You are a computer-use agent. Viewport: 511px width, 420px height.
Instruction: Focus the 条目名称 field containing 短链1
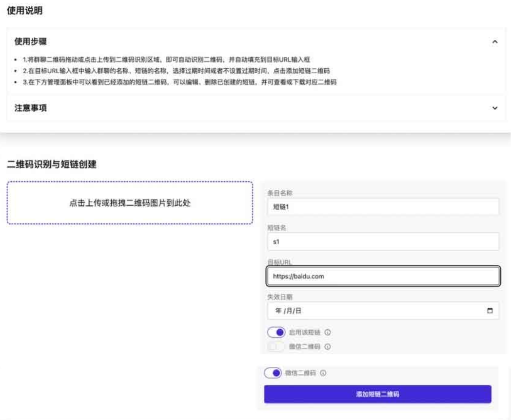(x=383, y=207)
